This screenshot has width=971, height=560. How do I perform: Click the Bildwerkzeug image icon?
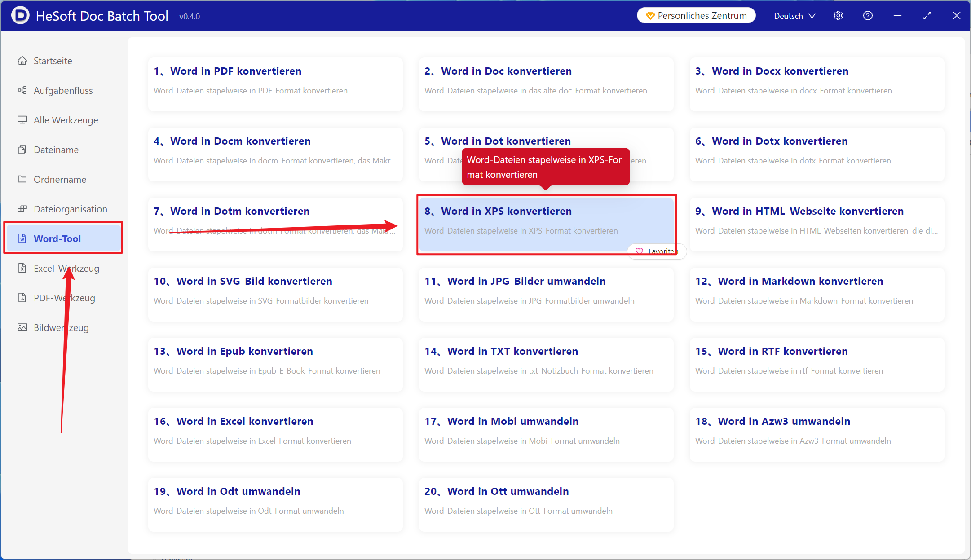pos(22,327)
